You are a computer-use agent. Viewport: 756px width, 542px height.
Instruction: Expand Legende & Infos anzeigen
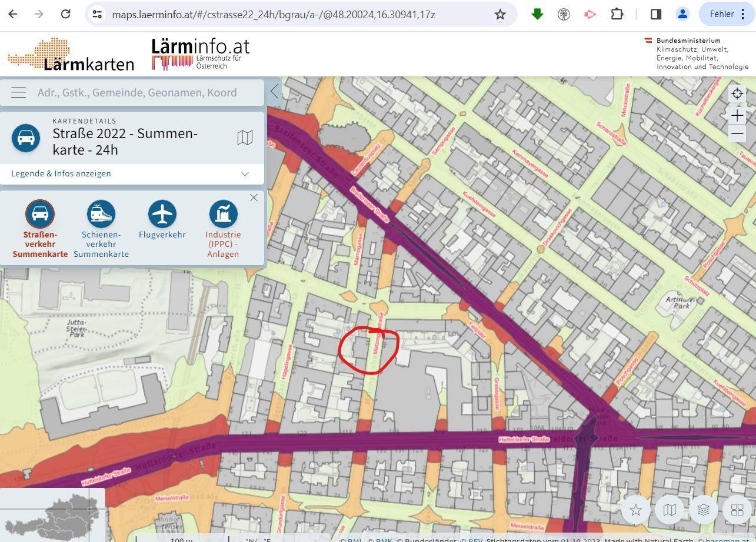(61, 173)
